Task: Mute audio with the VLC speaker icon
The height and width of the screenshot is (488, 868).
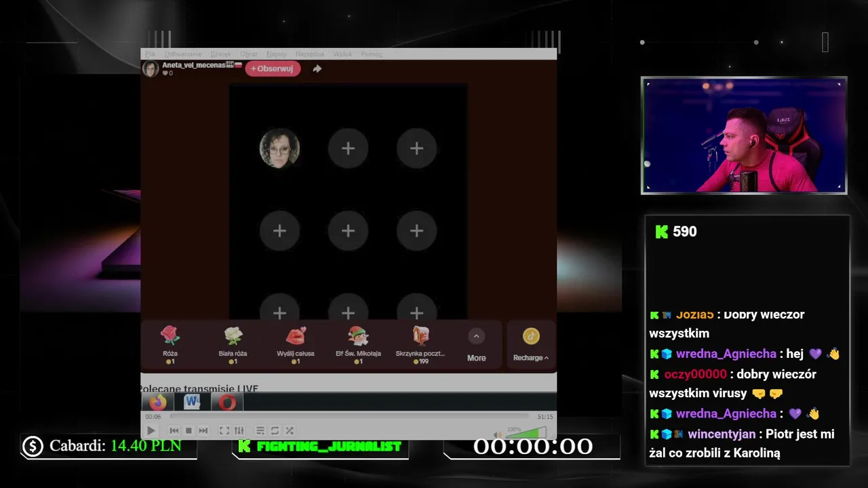Action: (498, 434)
